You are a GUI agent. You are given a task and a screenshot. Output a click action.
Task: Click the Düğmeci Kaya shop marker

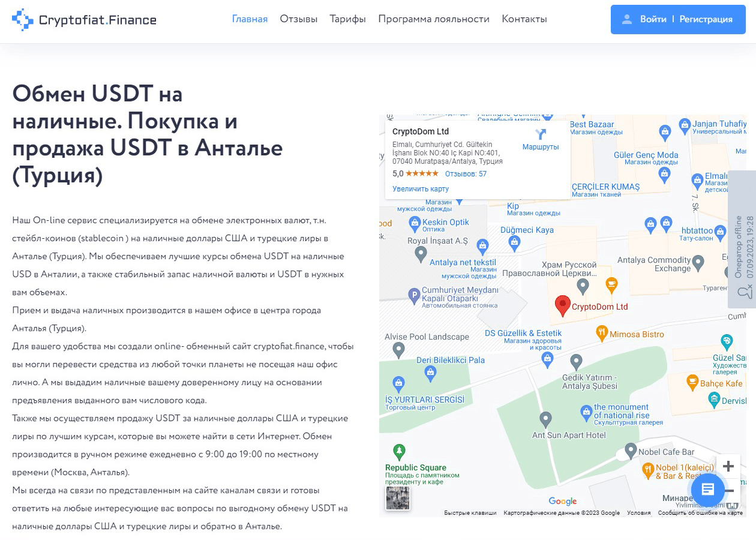coord(514,243)
